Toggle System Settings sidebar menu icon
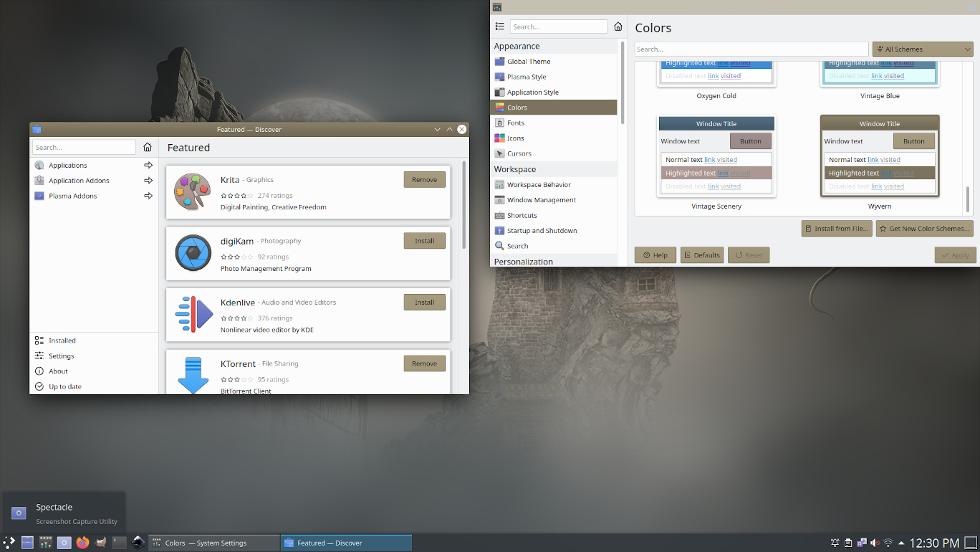The width and height of the screenshot is (980, 552). (500, 27)
